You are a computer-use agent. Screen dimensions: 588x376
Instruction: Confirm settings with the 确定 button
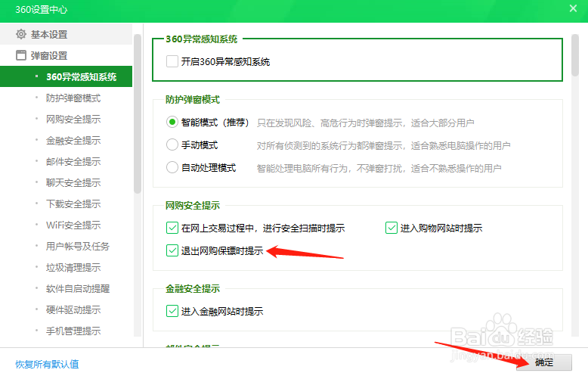coord(544,362)
